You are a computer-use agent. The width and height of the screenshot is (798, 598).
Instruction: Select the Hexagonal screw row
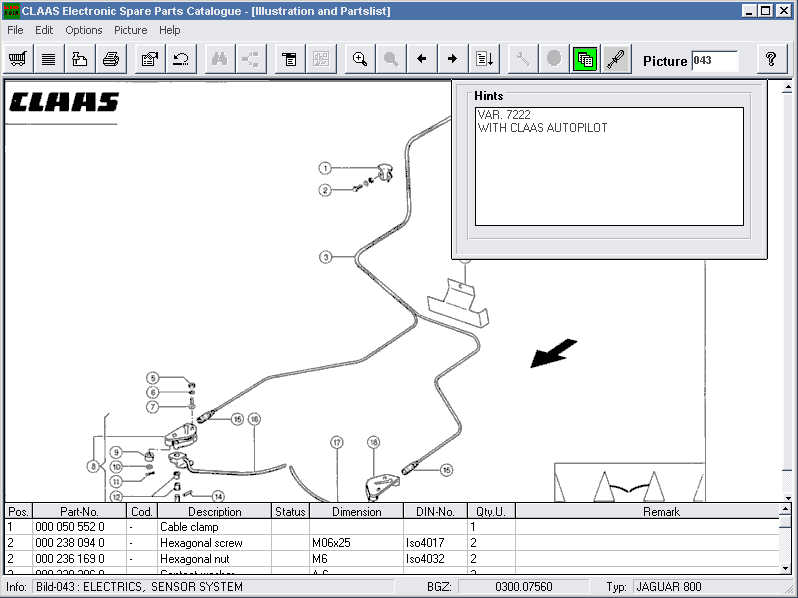click(392, 543)
